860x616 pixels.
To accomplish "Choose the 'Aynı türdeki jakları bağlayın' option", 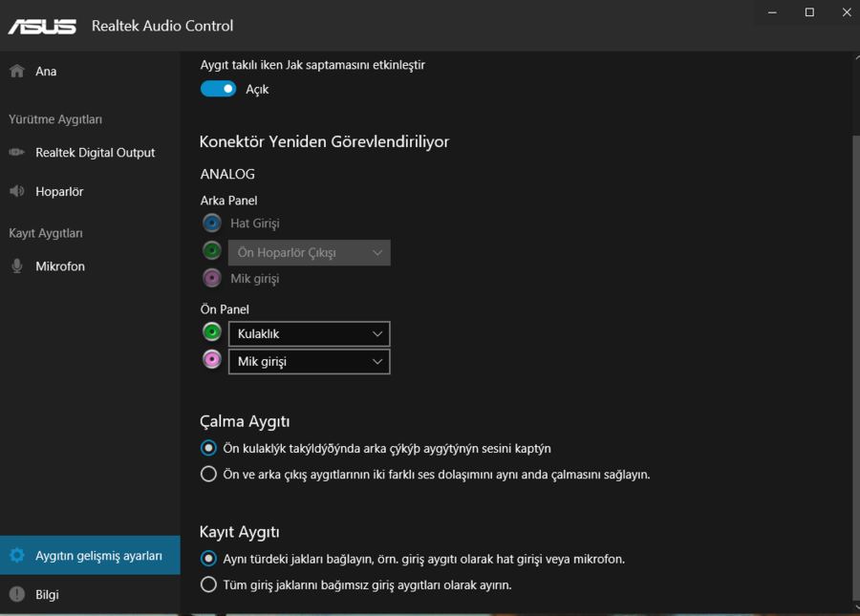I will [208, 559].
